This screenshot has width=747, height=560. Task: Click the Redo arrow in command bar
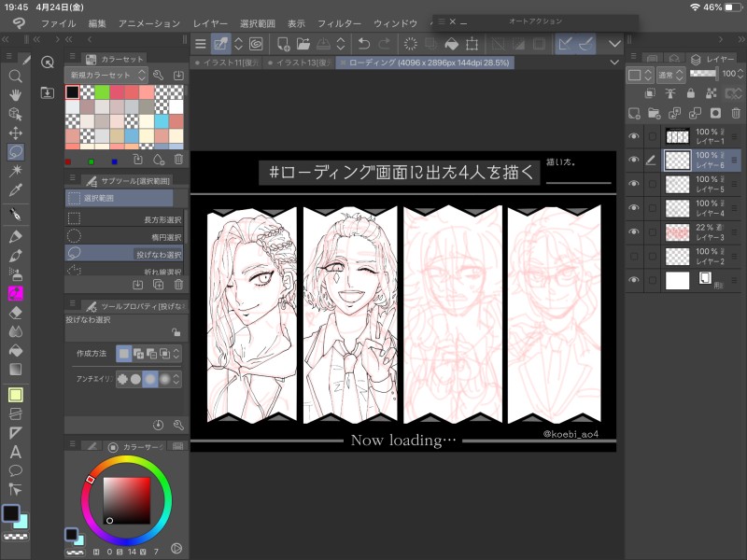(385, 44)
